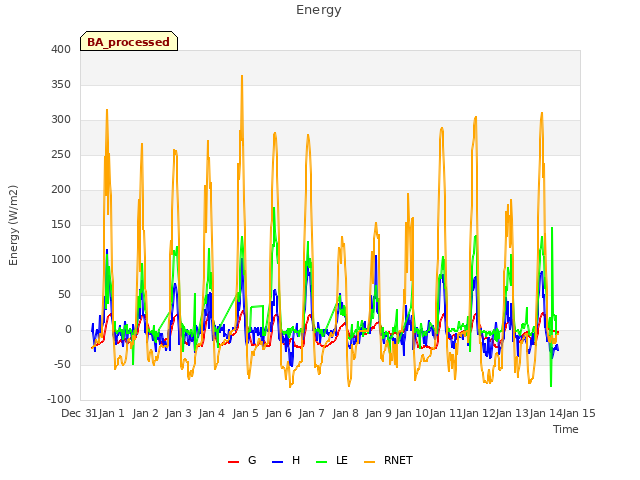Click the Jan 6 x-axis label

[x=278, y=413]
